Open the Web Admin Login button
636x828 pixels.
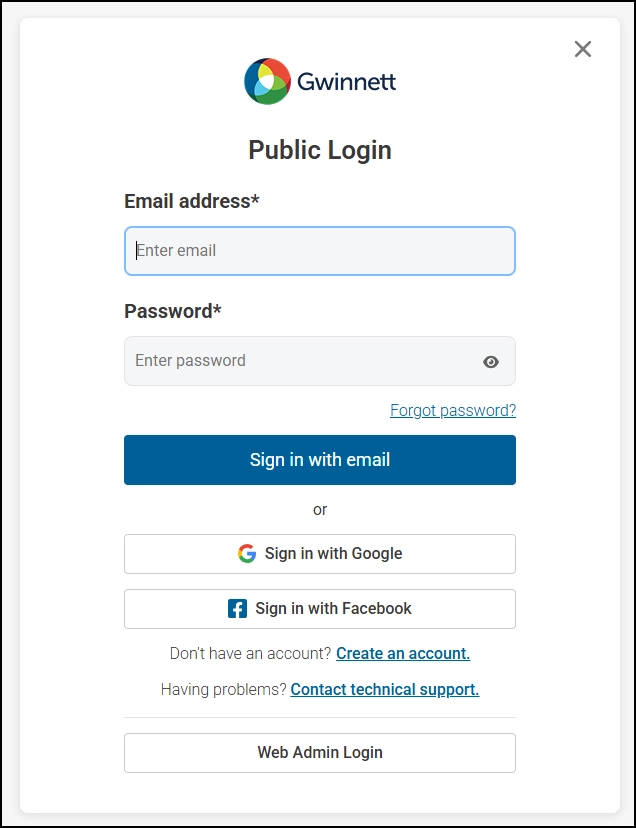[320, 753]
